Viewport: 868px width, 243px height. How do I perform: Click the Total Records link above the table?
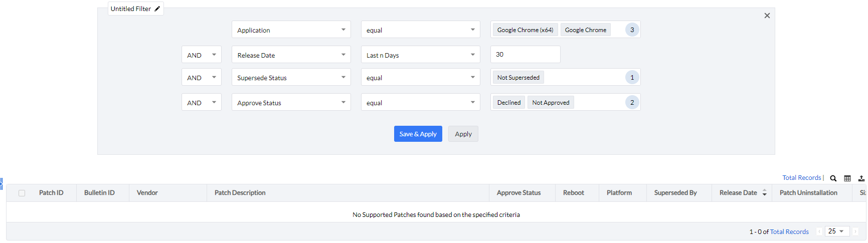[801, 178]
